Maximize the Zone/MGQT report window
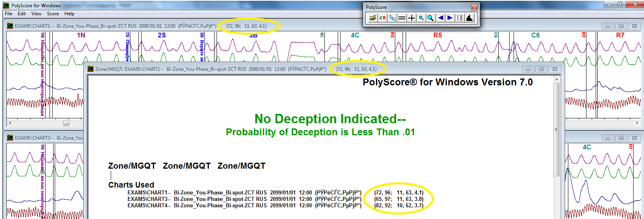The height and width of the screenshot is (219, 644). pos(541,69)
